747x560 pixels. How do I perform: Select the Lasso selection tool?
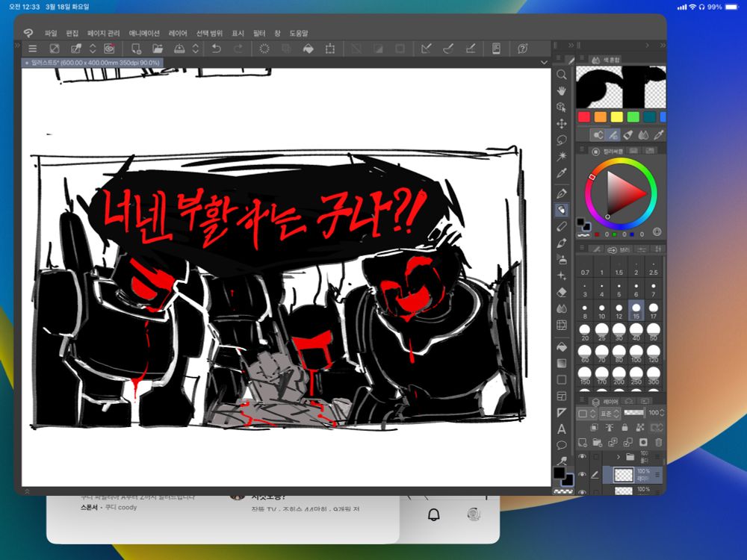pos(562,140)
